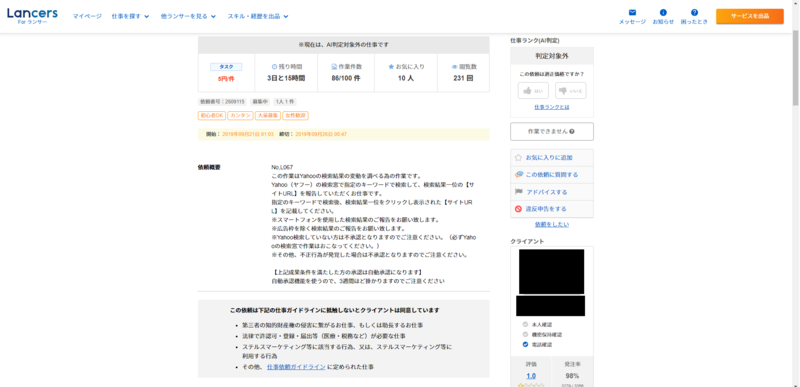Click the 作業できません button
The height and width of the screenshot is (387, 800).
(x=552, y=132)
